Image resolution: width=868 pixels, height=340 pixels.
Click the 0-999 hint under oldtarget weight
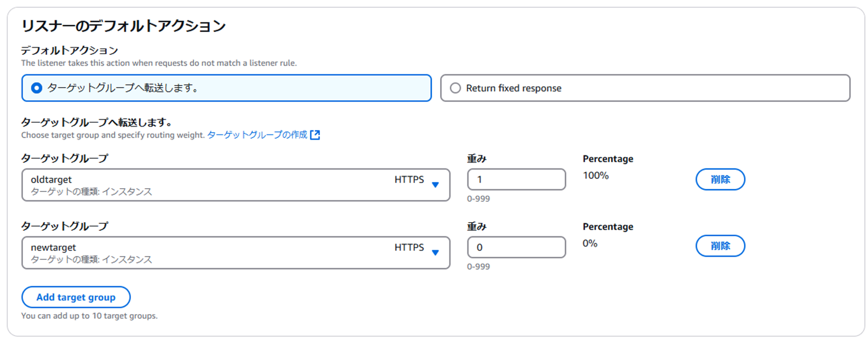pyautogui.click(x=478, y=199)
